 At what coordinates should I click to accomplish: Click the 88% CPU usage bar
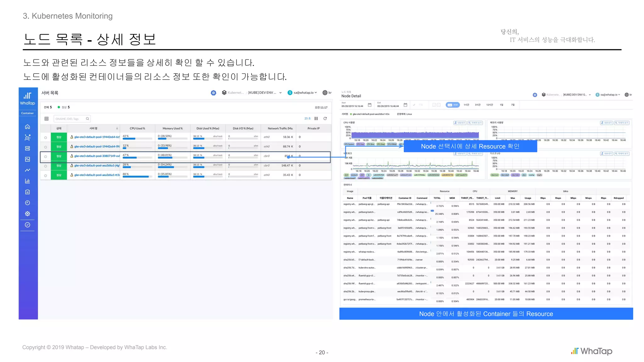pos(136,177)
